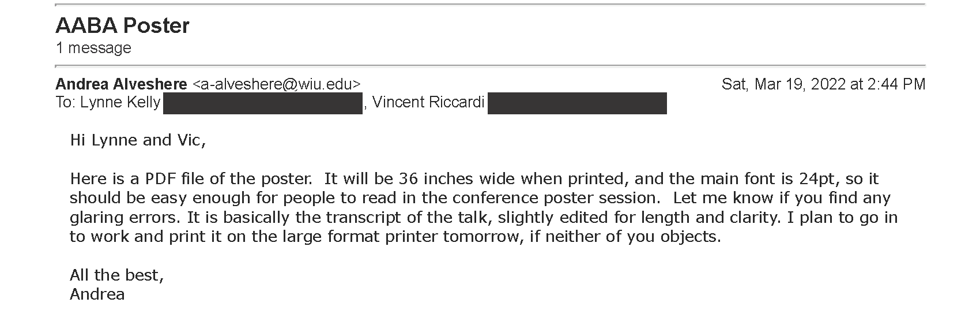Open recipient Vincent Riccardi
The image size is (980, 321).
(x=428, y=103)
